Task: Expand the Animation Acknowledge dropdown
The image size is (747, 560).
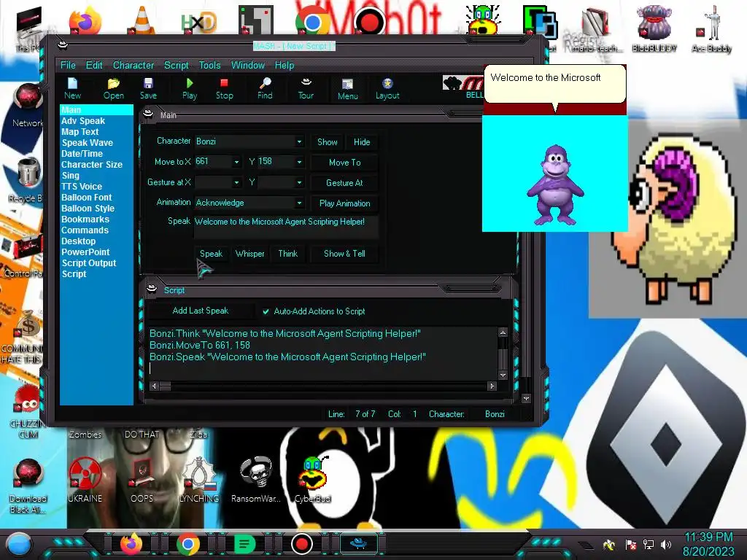Action: (x=298, y=203)
